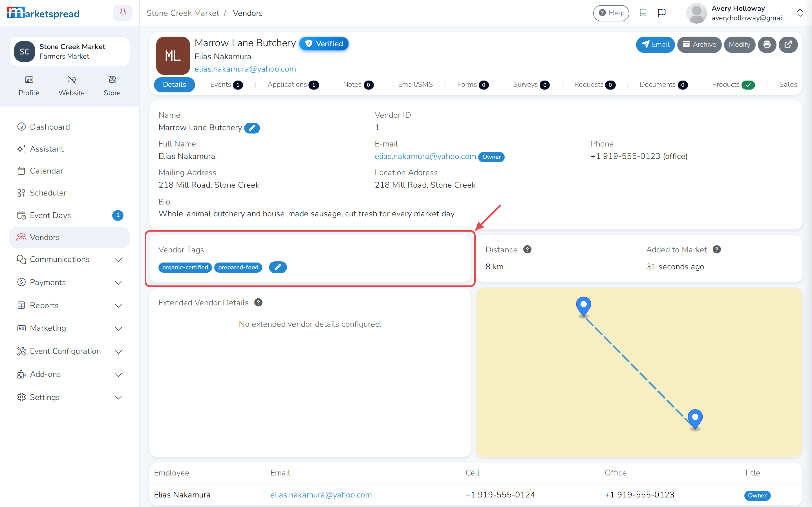Click the Extended Vendor Details help icon
The image size is (812, 507).
coord(258,303)
